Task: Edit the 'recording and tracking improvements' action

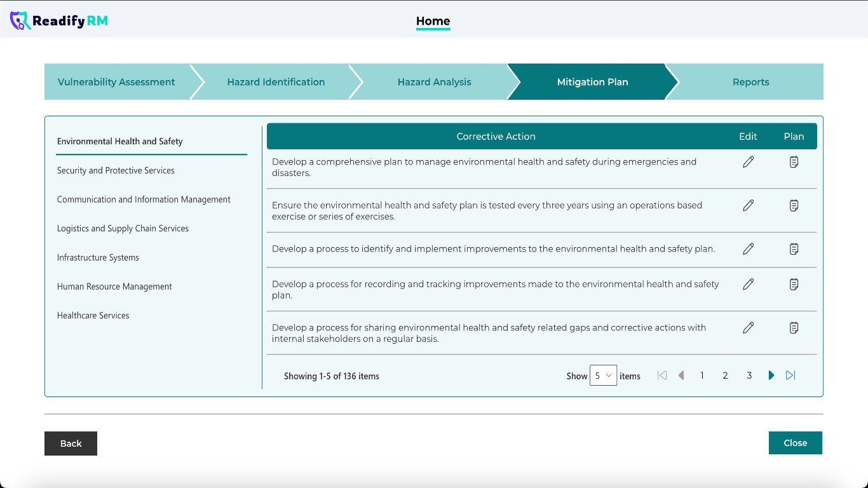Action: 749,284
